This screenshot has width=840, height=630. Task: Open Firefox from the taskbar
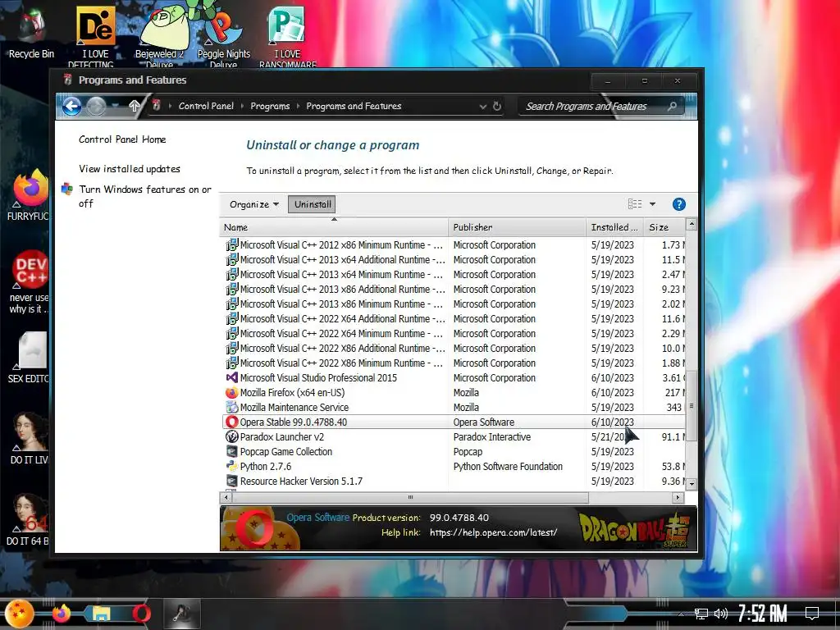pyautogui.click(x=61, y=614)
